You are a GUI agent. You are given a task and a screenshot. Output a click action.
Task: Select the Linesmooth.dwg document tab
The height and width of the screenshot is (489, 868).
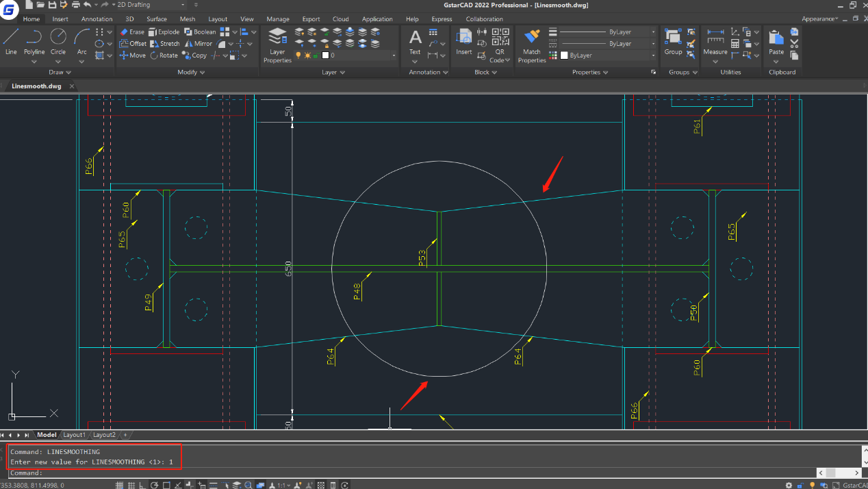pyautogui.click(x=36, y=86)
